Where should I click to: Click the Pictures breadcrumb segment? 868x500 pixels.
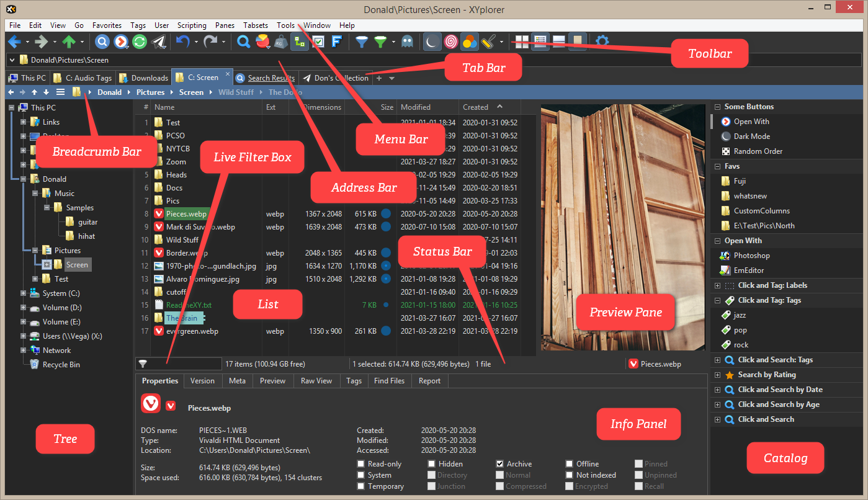[150, 92]
